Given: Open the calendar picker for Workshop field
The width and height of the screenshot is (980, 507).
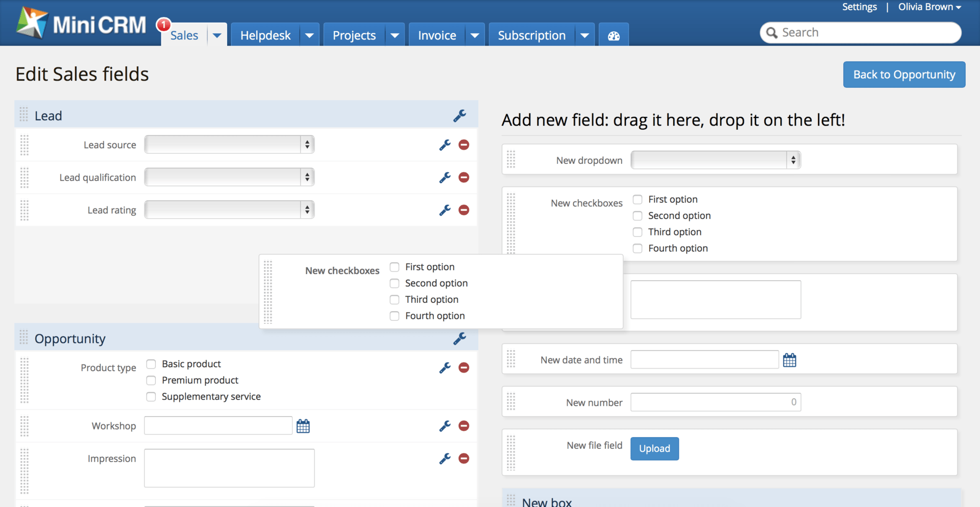Looking at the screenshot, I should (303, 425).
